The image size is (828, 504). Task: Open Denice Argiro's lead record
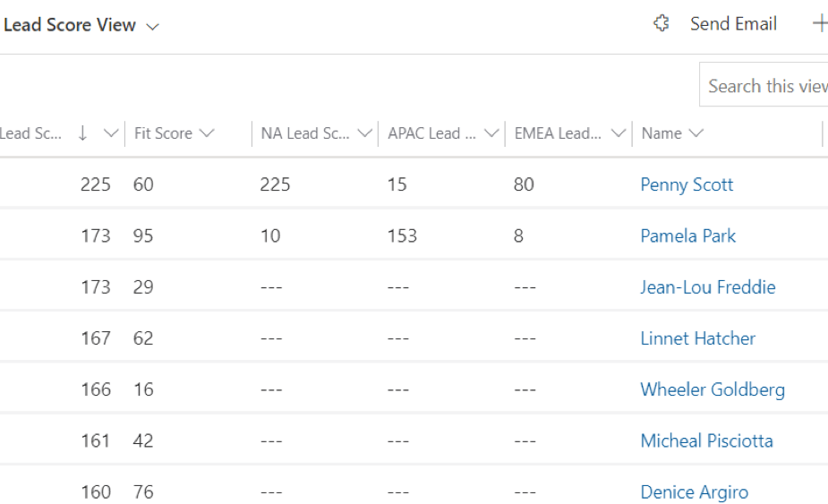pyautogui.click(x=694, y=492)
